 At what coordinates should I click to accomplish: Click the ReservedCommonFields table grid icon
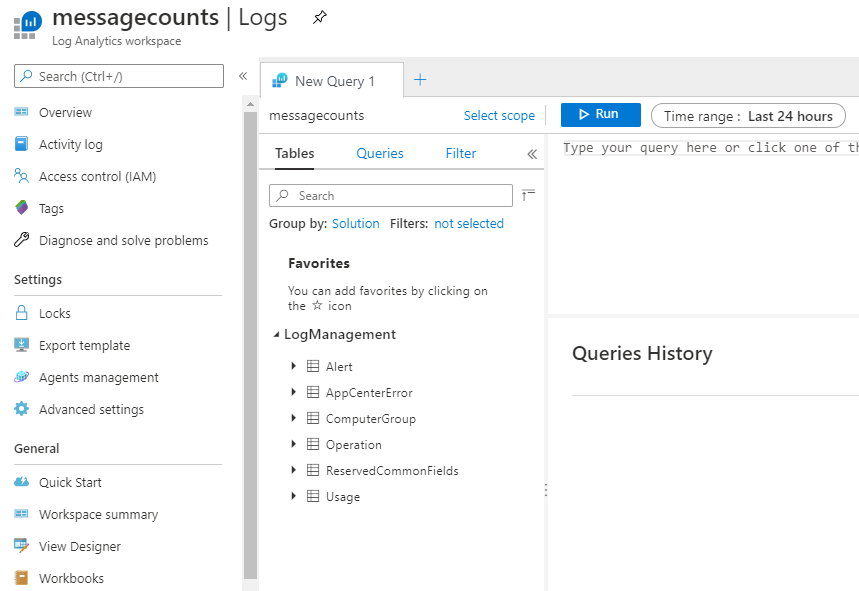point(313,470)
